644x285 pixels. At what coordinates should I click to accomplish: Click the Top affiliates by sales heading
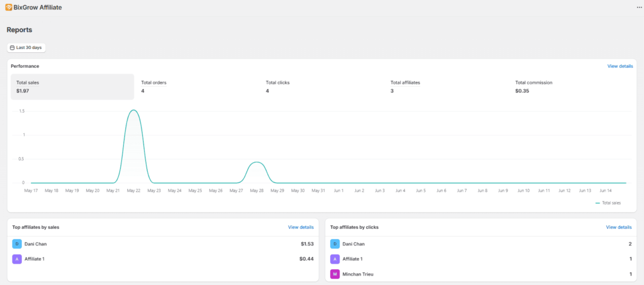click(x=36, y=227)
